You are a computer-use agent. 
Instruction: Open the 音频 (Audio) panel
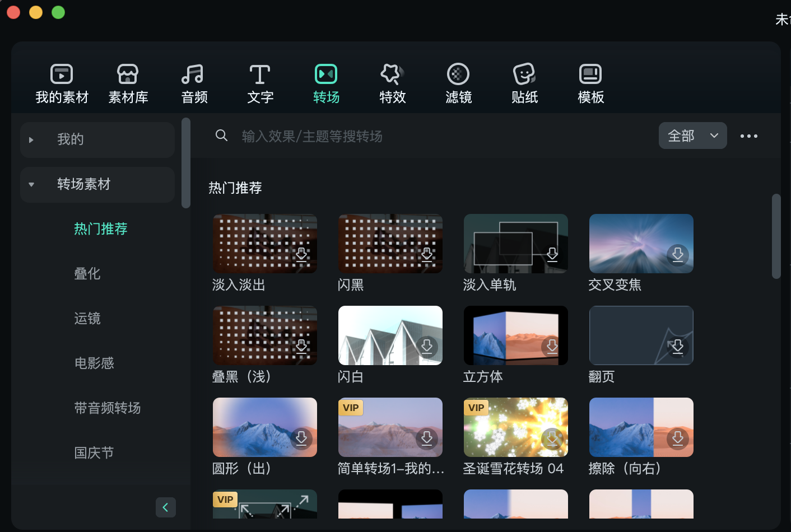tap(193, 83)
